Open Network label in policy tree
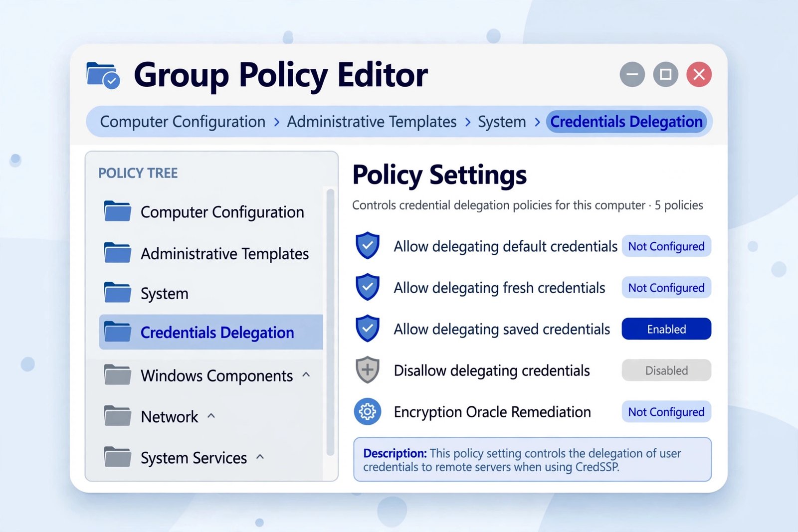 (x=170, y=417)
